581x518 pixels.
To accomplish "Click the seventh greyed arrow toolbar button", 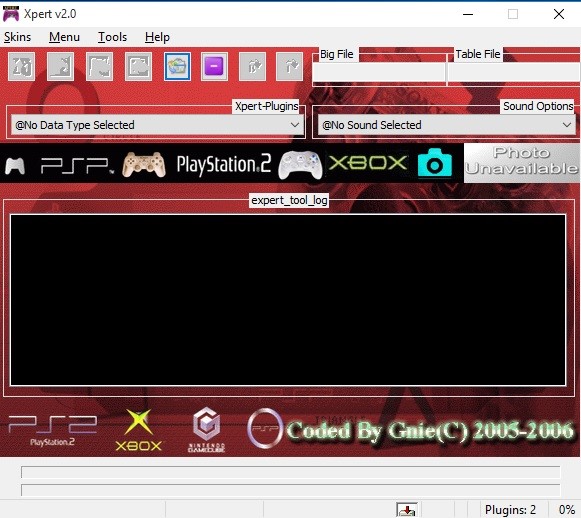I will (253, 67).
